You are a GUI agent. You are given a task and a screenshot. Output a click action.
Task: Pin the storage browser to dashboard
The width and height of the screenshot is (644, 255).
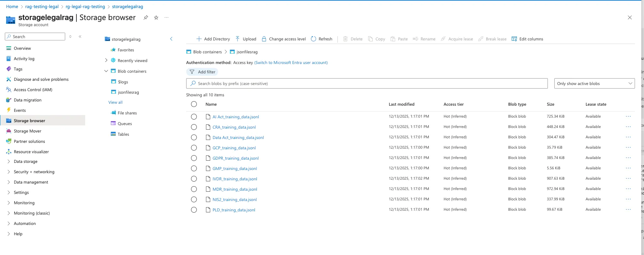146,17
